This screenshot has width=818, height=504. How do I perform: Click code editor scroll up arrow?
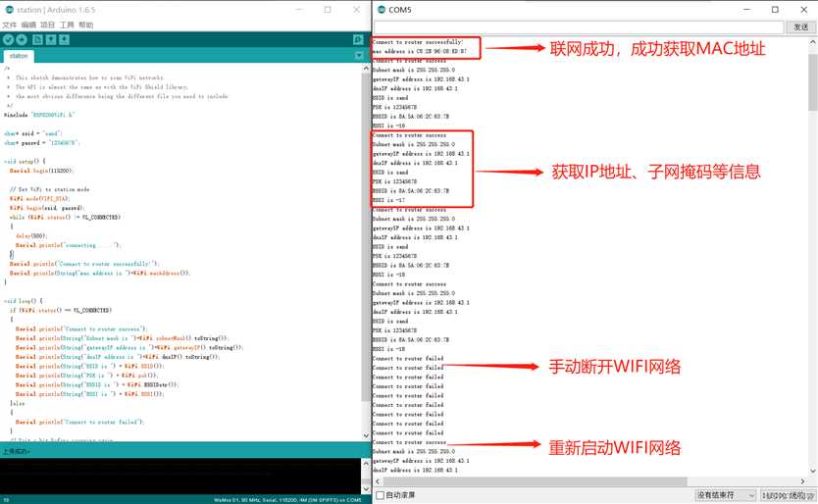pos(366,69)
